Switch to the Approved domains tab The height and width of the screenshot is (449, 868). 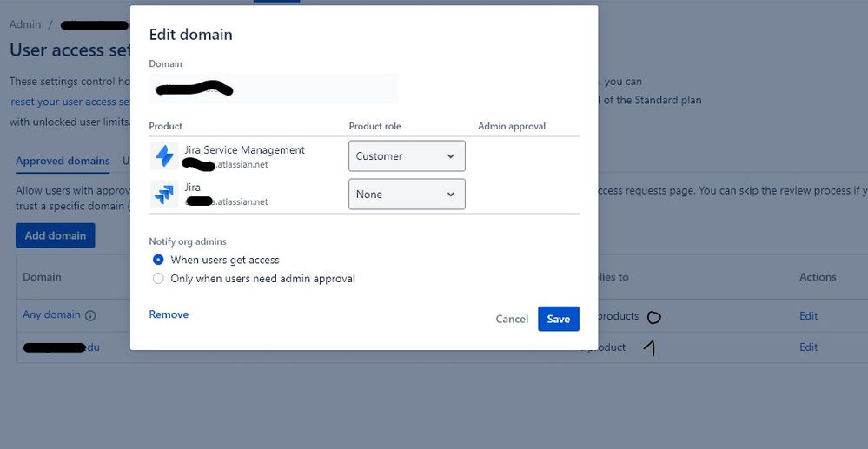tap(63, 162)
